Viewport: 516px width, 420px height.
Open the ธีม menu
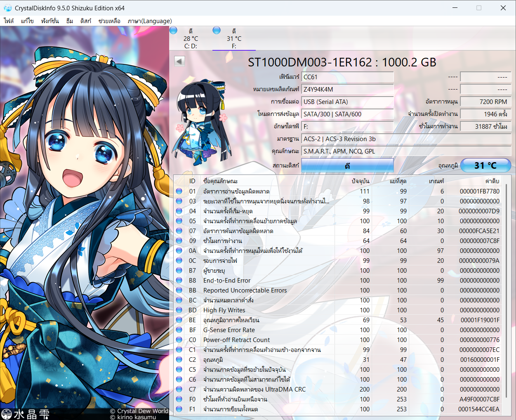pyautogui.click(x=70, y=21)
